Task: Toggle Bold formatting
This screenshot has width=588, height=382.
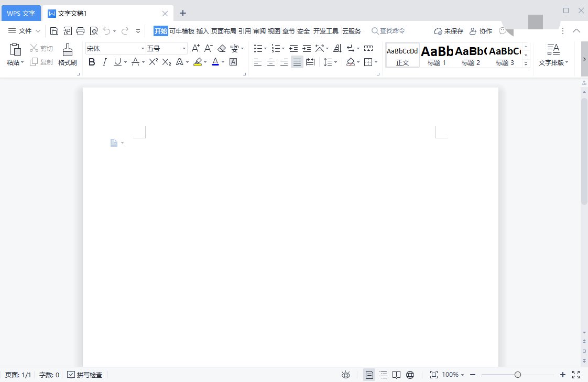Action: 92,62
